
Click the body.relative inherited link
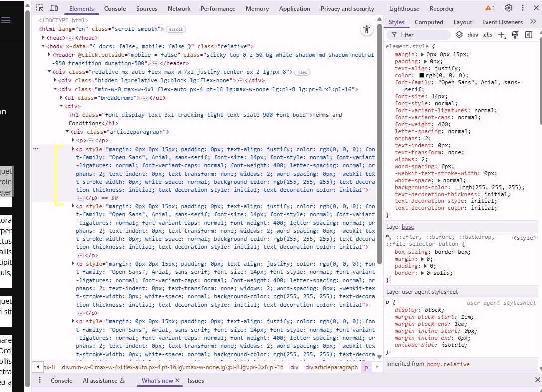[448, 364]
